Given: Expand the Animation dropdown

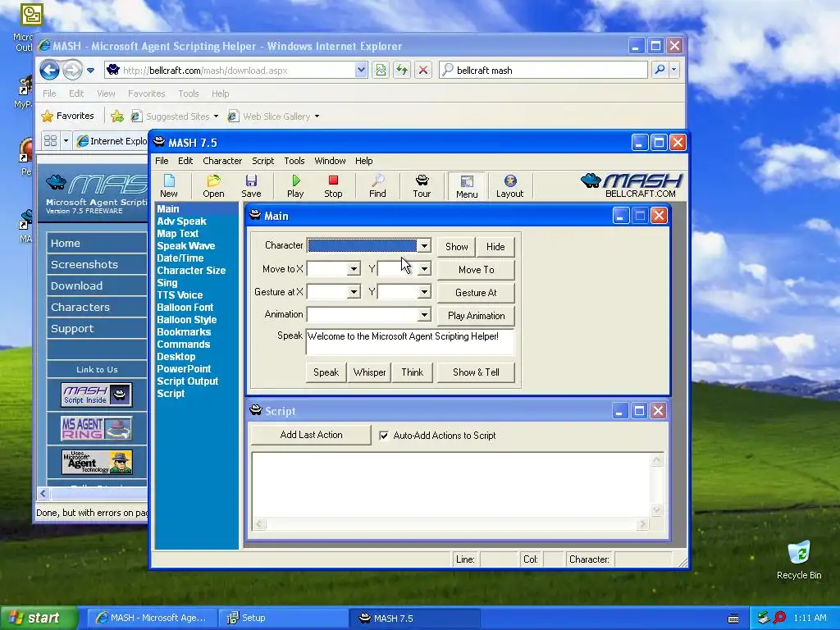Looking at the screenshot, I should pos(424,315).
